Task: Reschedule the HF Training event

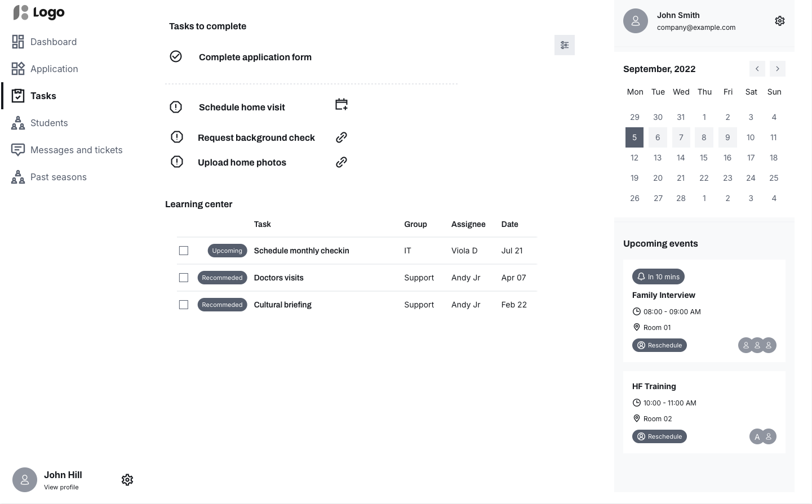Action: coord(659,436)
